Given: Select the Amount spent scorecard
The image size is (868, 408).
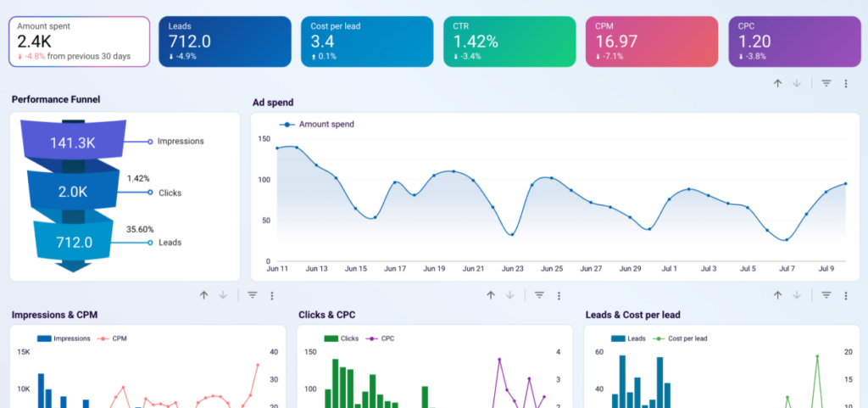Looking at the screenshot, I should pos(79,42).
